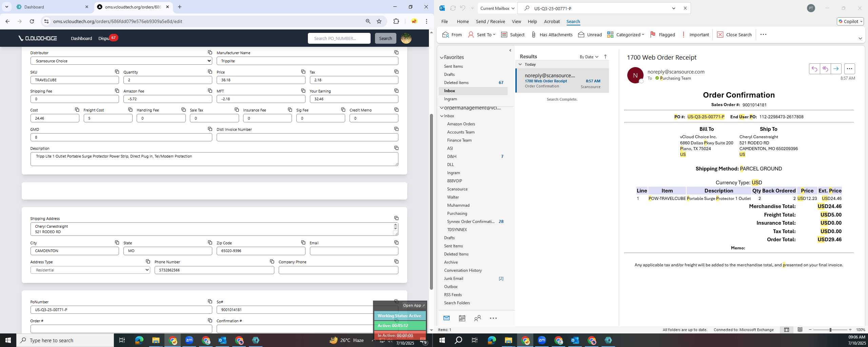Open Dashboard link in CloudChoice navbar
Viewport: 868px width, 347px height.
point(81,38)
